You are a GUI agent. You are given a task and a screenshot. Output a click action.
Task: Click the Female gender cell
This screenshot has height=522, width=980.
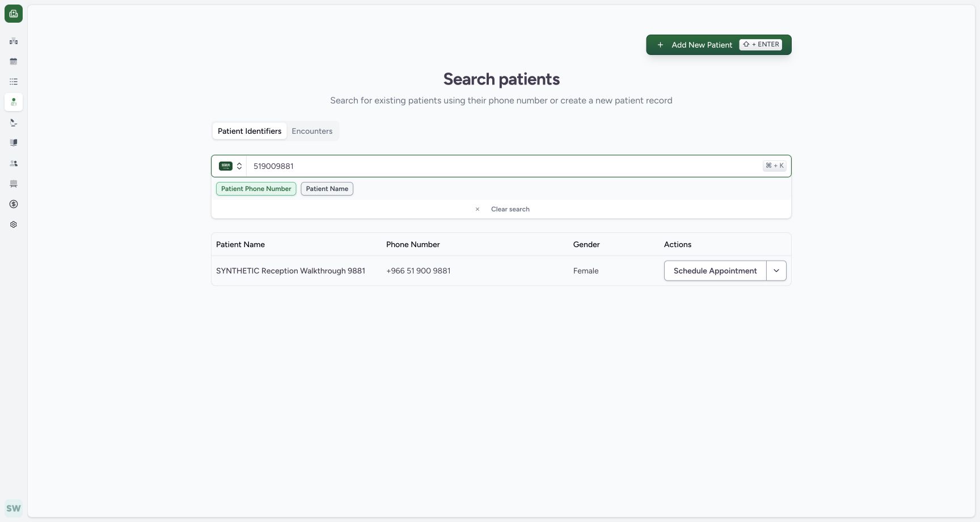click(x=586, y=271)
